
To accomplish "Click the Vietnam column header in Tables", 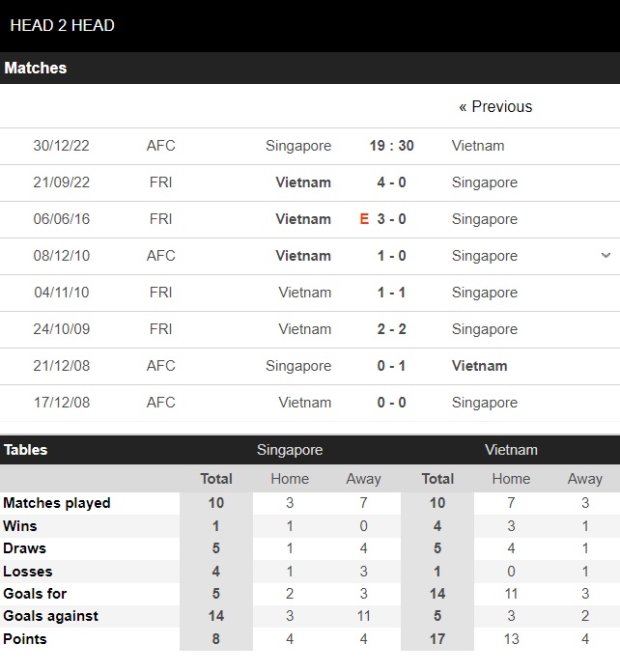I will [511, 450].
